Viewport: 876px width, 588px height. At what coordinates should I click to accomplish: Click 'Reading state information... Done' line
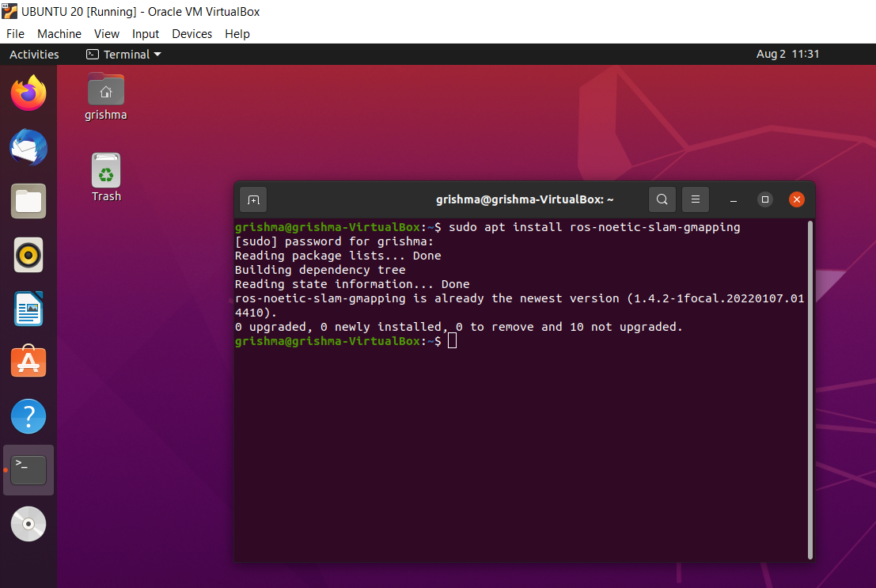pos(352,284)
